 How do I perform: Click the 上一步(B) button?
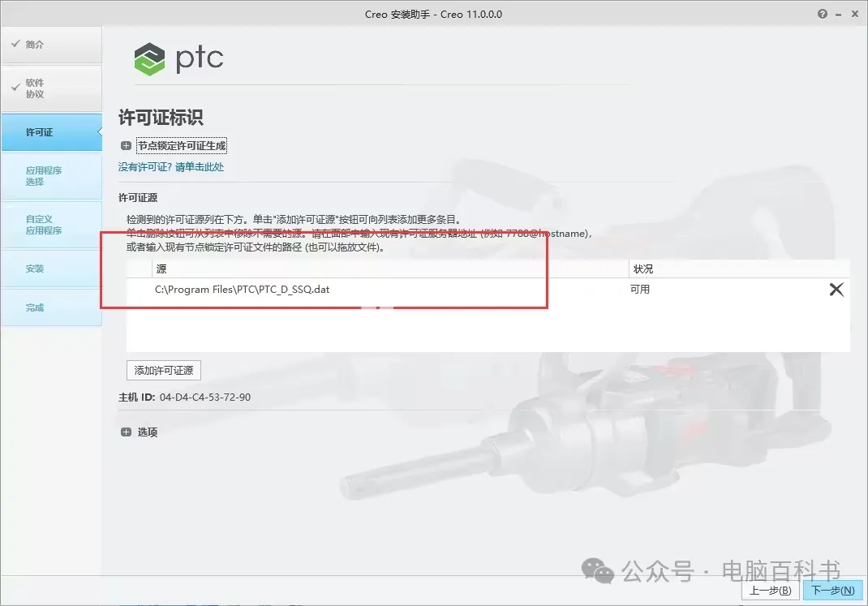coord(770,590)
